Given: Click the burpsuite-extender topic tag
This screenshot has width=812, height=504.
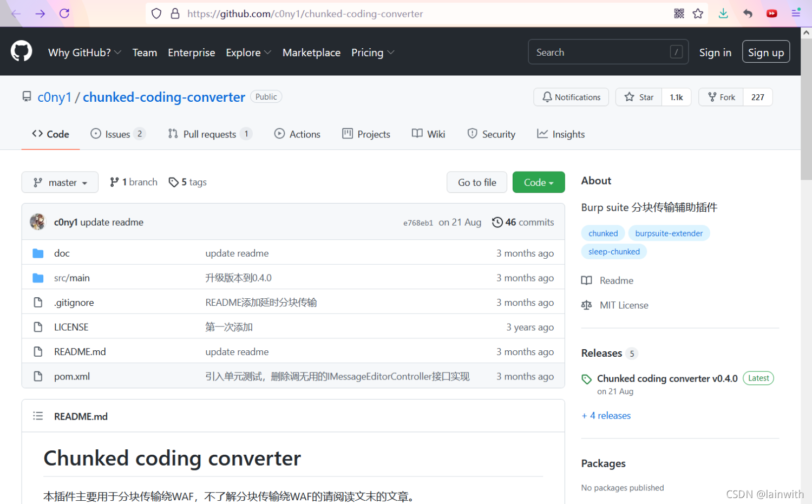Looking at the screenshot, I should (669, 233).
